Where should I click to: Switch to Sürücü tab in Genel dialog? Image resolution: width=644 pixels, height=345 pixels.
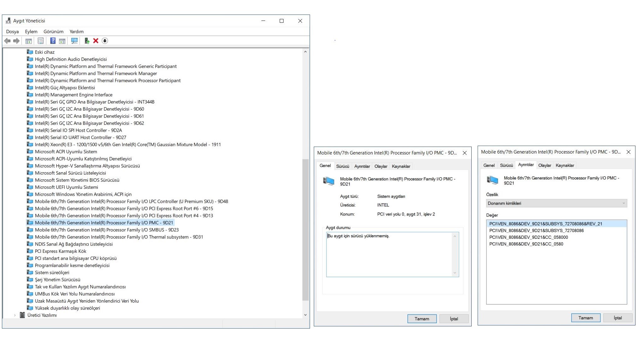pyautogui.click(x=343, y=166)
